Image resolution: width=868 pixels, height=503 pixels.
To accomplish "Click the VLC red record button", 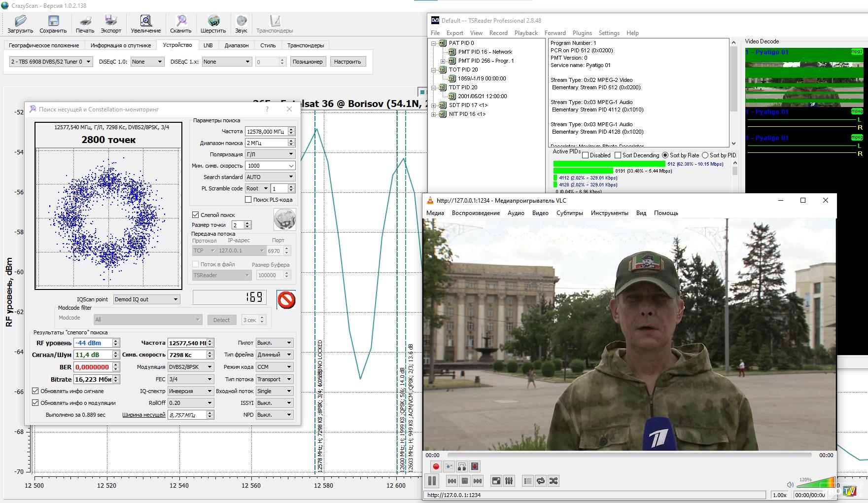I will (436, 467).
